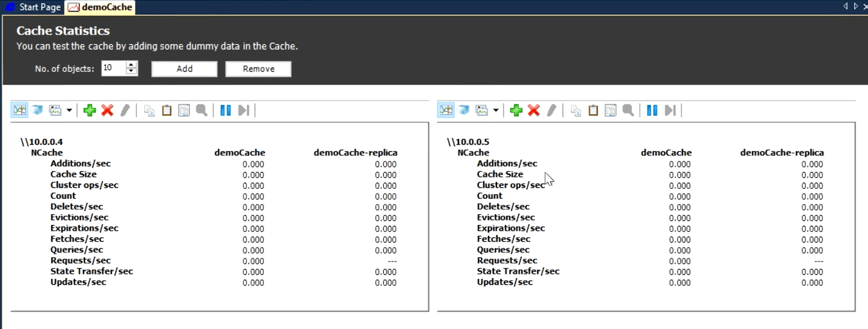Select Deletes/sec counter under \\10.0.0.4
This screenshot has width=868, height=329.
pos(77,207)
